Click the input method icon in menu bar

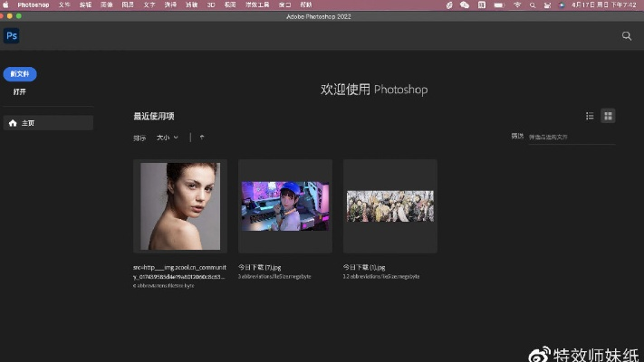pyautogui.click(x=481, y=5)
